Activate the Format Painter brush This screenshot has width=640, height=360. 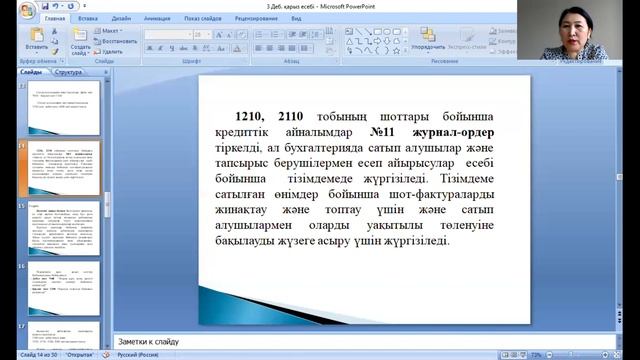tap(55, 52)
